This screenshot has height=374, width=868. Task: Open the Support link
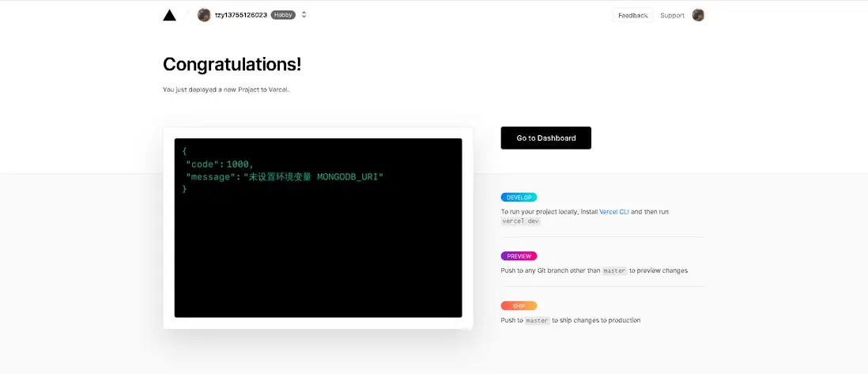point(672,16)
